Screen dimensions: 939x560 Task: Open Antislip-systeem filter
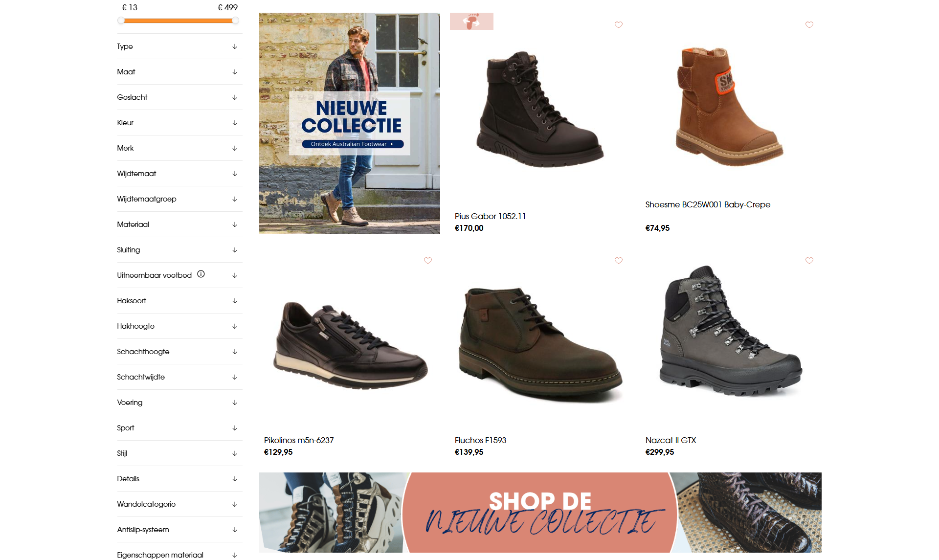click(x=179, y=530)
